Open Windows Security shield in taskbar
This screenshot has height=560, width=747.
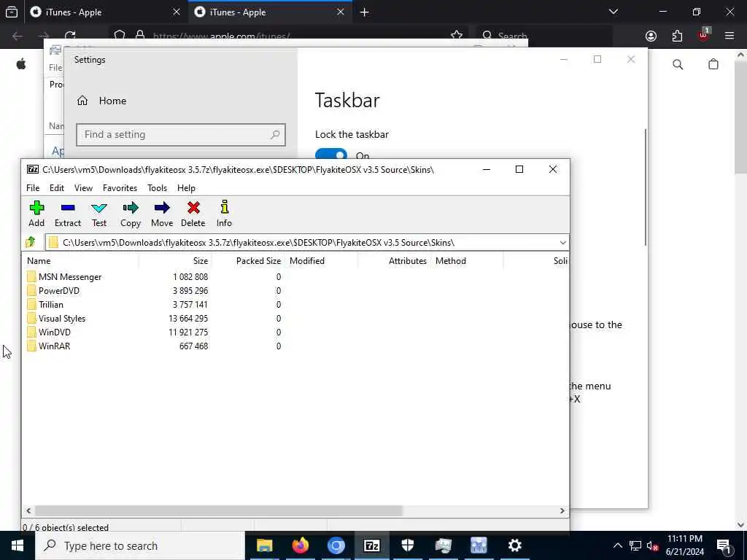pyautogui.click(x=407, y=545)
